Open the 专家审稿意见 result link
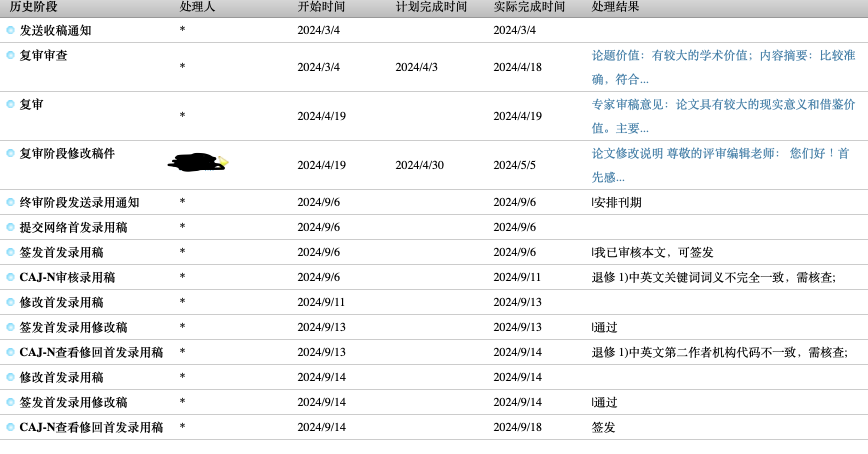This screenshot has height=454, width=868. coord(723,116)
